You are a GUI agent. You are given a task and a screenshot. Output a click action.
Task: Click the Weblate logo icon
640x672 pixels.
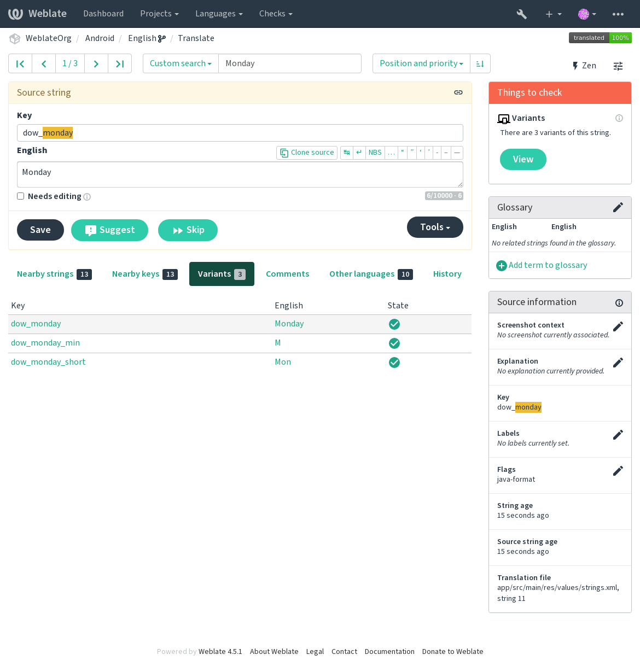click(x=15, y=14)
